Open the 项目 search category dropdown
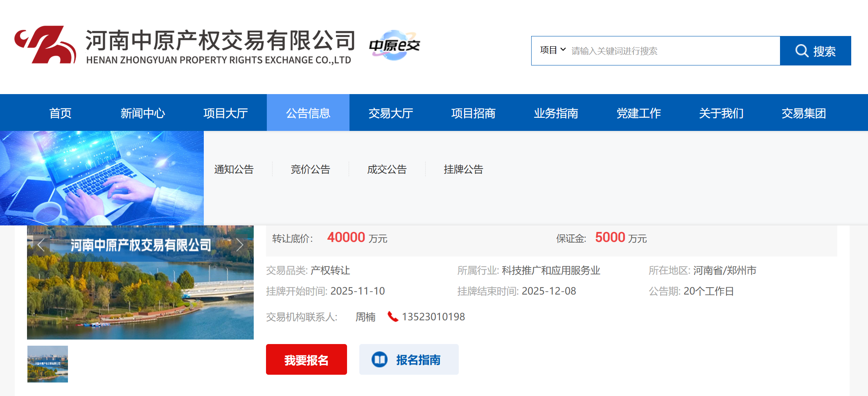 552,50
